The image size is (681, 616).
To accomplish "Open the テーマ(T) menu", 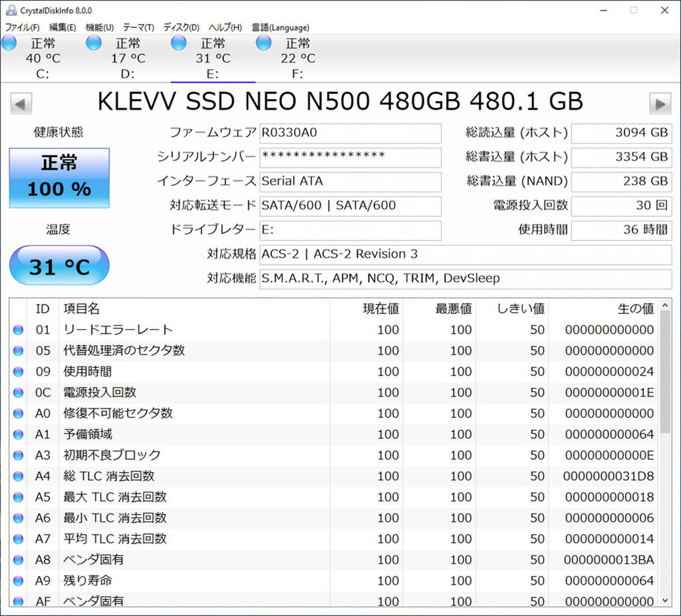I will click(x=138, y=27).
